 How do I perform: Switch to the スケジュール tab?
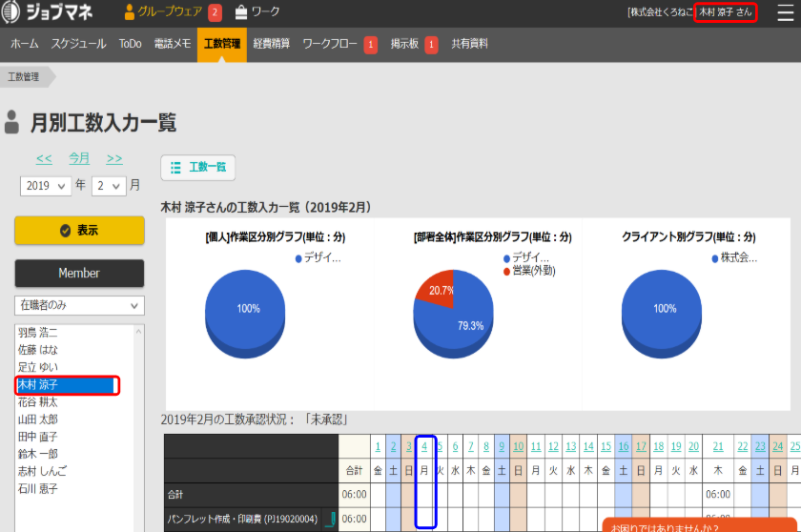click(x=78, y=44)
